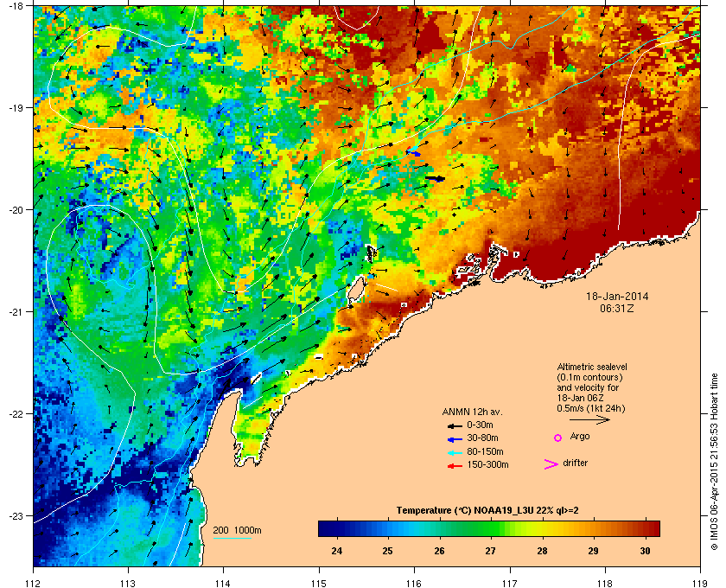Click the cyan 25°C colorbar segment
This screenshot has height=588, width=726.
(388, 528)
